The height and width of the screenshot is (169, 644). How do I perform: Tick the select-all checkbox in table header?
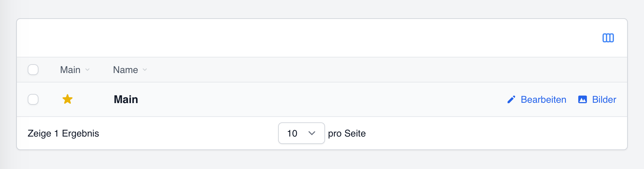[33, 70]
